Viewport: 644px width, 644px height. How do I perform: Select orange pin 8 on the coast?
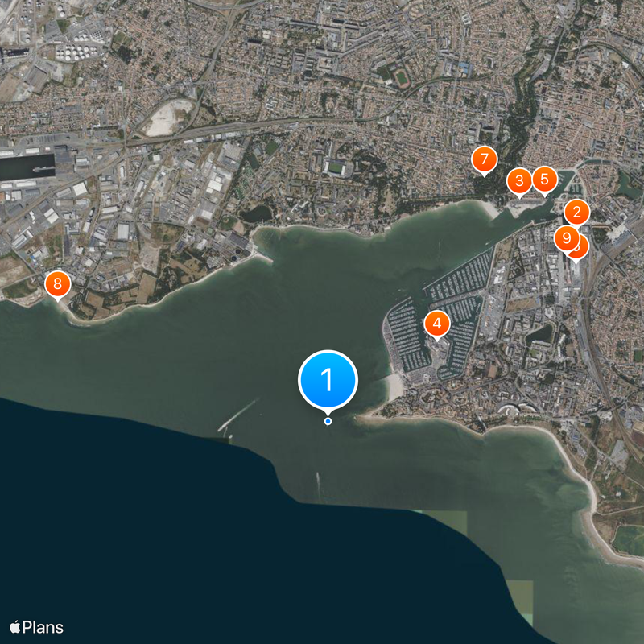pos(57,283)
